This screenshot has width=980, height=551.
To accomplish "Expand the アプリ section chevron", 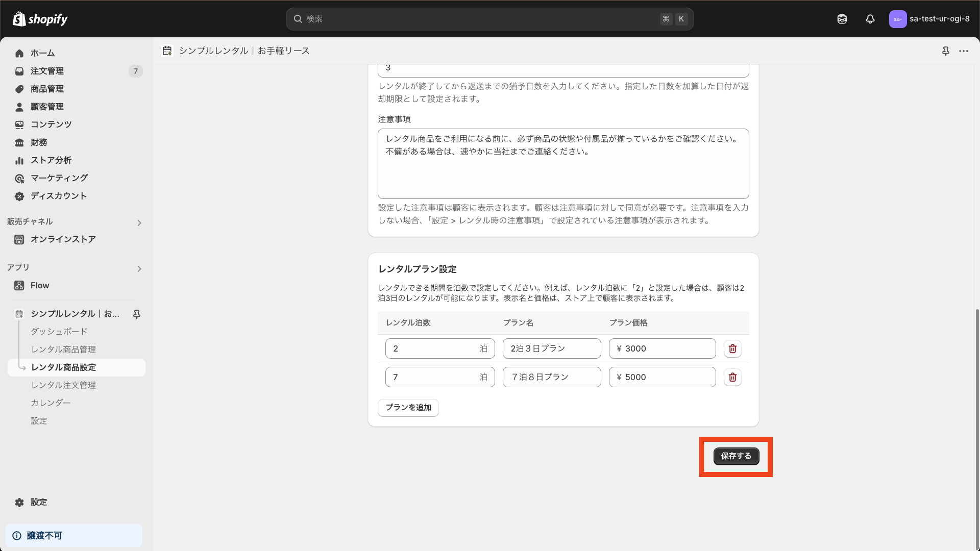I will 139,269.
